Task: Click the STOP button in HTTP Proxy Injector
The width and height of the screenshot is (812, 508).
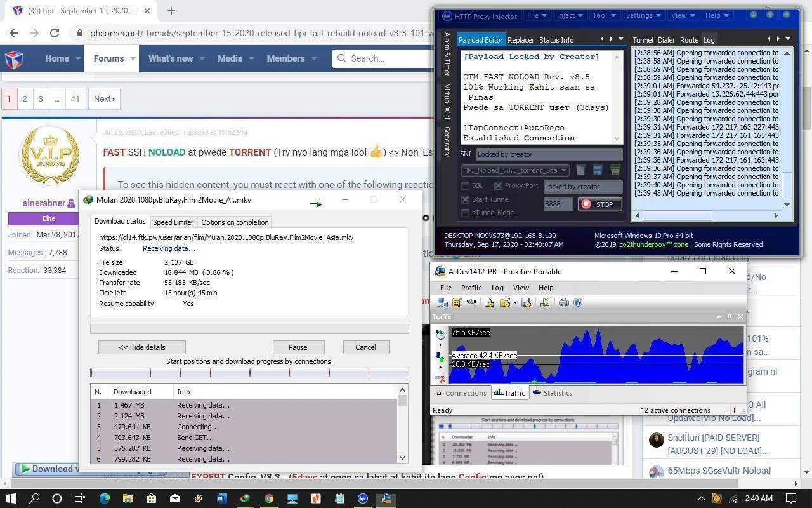Action: (599, 204)
